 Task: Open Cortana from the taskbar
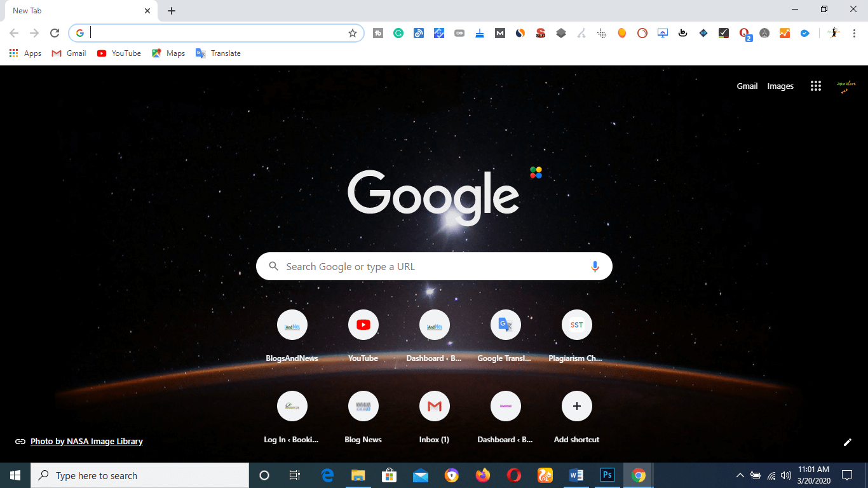click(x=264, y=475)
